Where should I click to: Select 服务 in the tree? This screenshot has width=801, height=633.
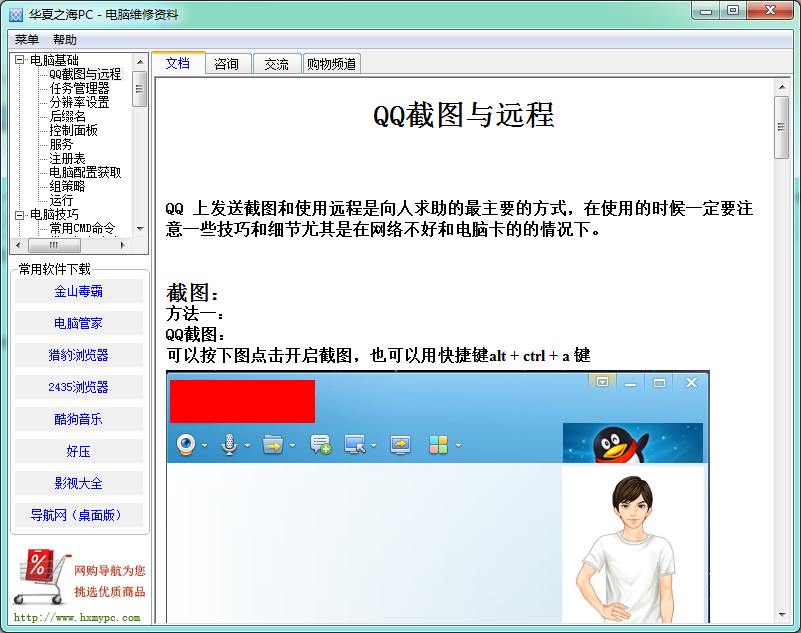pos(61,145)
